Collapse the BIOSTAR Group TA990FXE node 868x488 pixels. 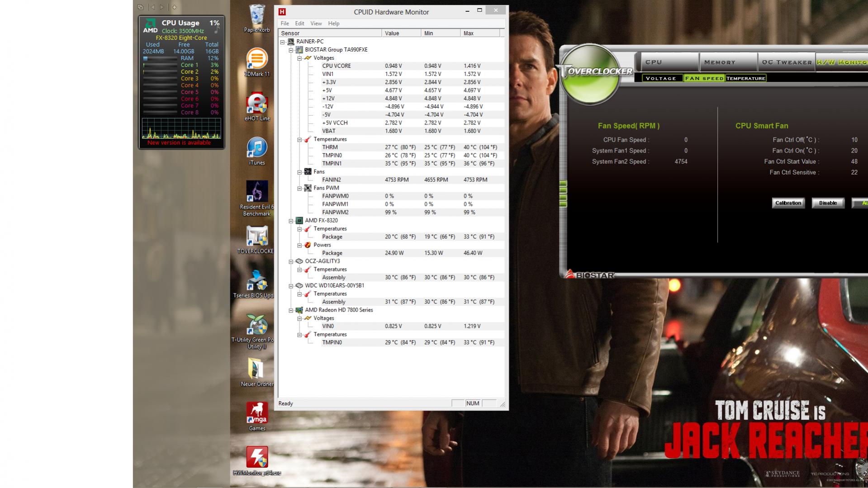point(291,50)
